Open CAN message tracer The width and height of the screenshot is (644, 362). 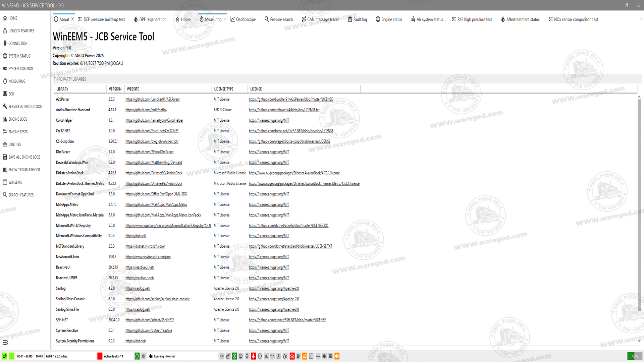tap(320, 19)
